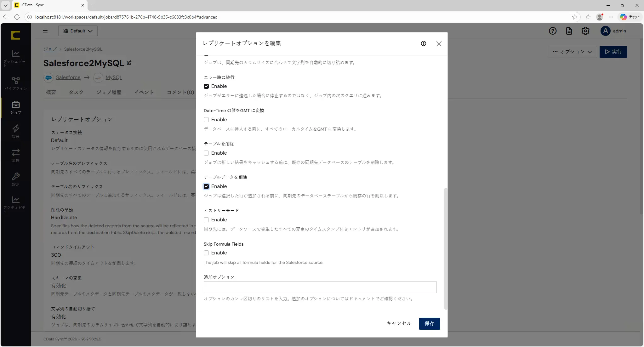Switch to the コメント(0) tab
The height and width of the screenshot is (347, 644).
coord(180,92)
